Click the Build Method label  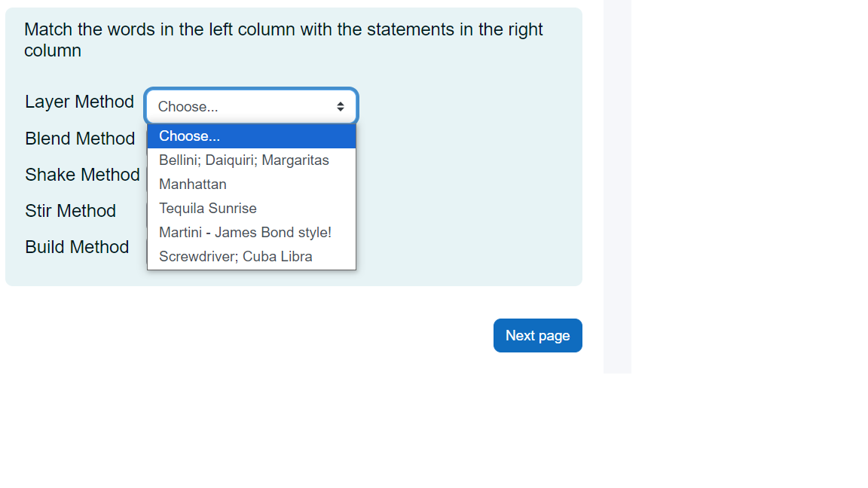77,246
